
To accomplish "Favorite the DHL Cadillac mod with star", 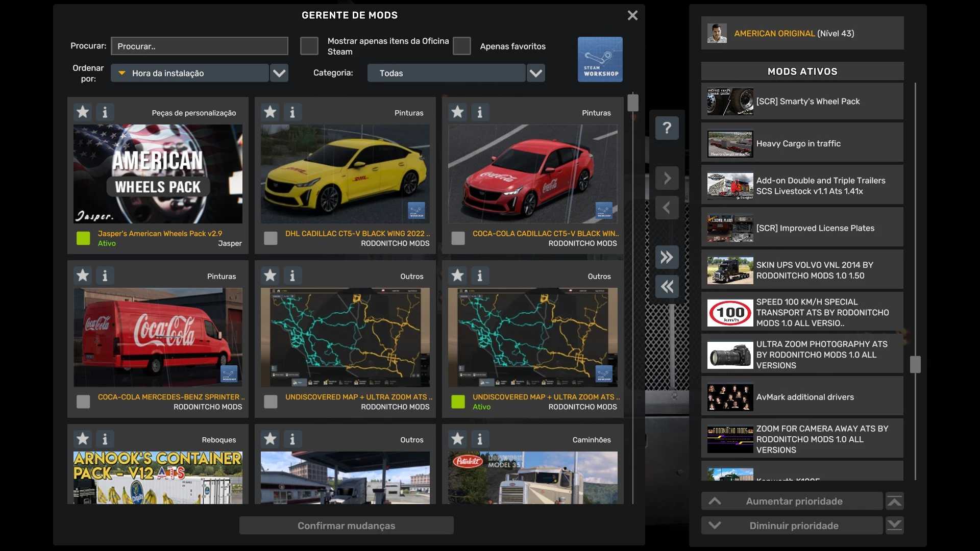I will pyautogui.click(x=270, y=112).
